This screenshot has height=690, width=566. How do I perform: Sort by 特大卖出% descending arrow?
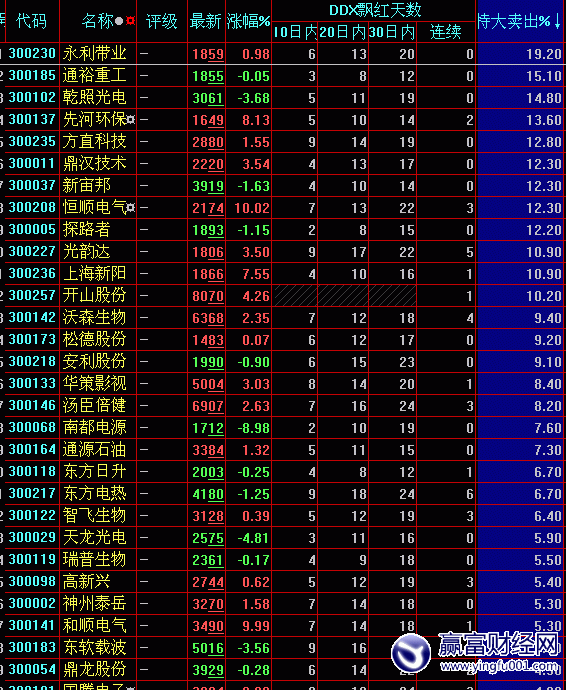pos(558,21)
